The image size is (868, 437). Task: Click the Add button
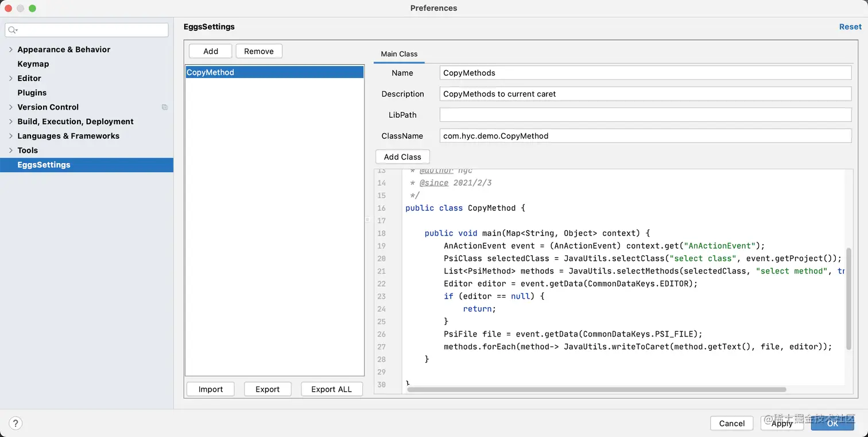(211, 51)
